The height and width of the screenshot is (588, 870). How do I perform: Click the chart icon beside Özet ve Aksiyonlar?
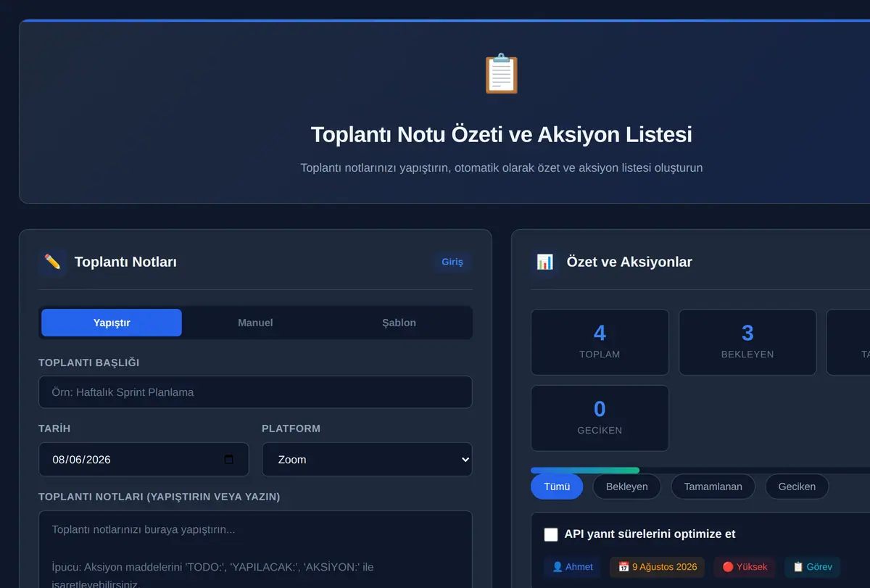tap(544, 262)
